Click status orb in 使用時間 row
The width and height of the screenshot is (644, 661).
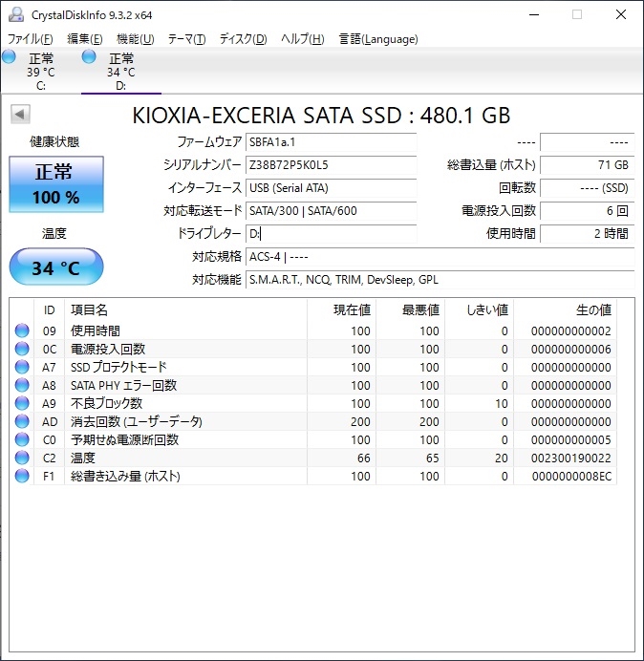click(x=22, y=330)
